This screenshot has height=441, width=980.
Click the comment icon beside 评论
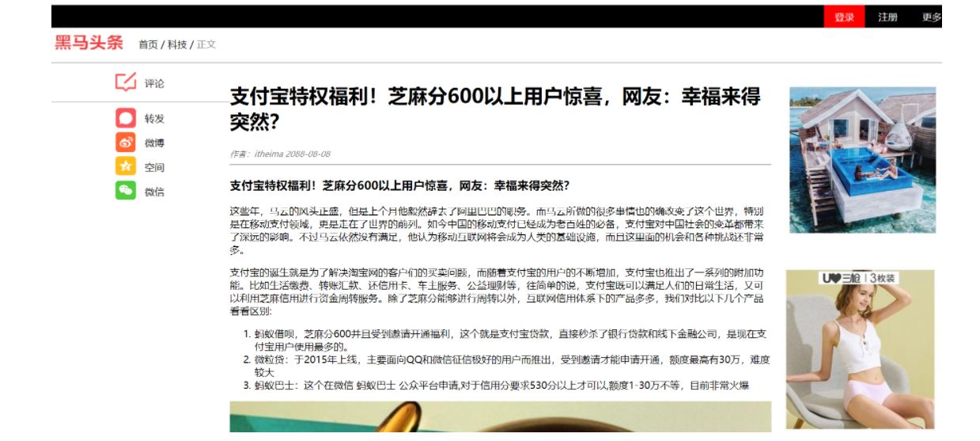tap(126, 82)
